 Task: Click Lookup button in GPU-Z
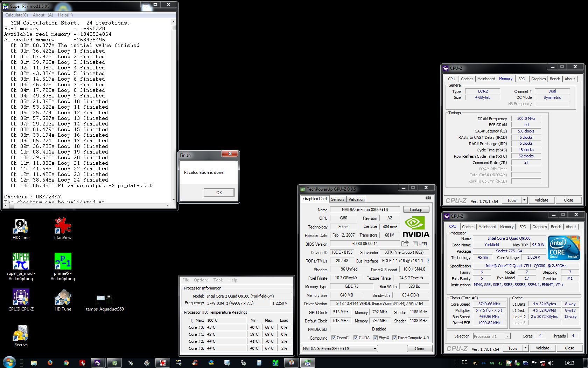point(416,210)
